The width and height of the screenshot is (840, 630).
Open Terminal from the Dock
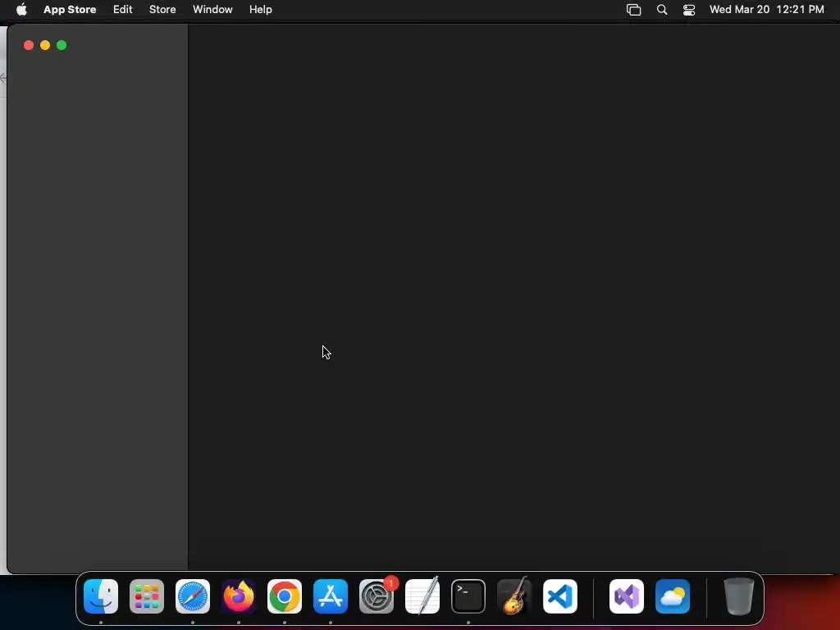468,596
